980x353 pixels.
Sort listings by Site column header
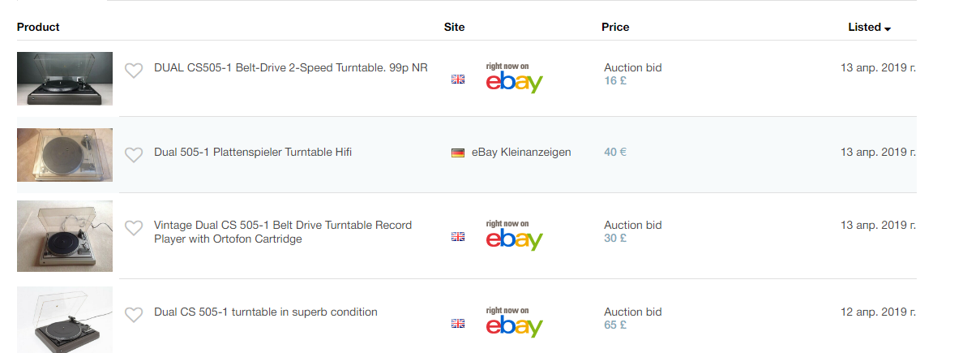[454, 27]
